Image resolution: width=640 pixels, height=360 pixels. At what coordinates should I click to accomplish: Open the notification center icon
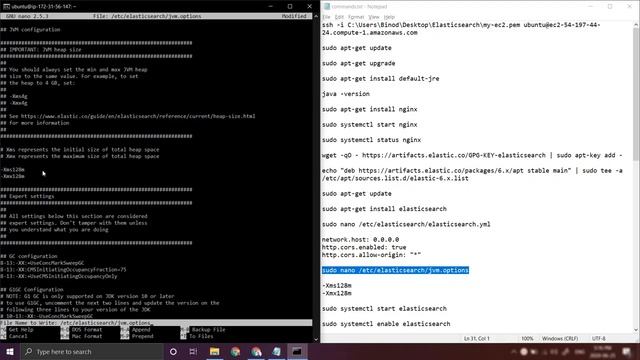(627, 351)
